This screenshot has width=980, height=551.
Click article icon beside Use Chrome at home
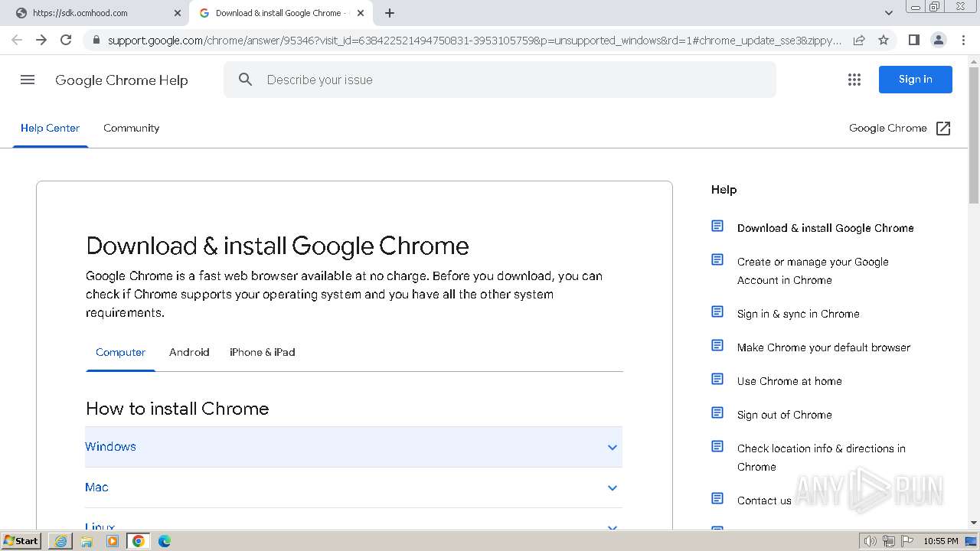717,380
